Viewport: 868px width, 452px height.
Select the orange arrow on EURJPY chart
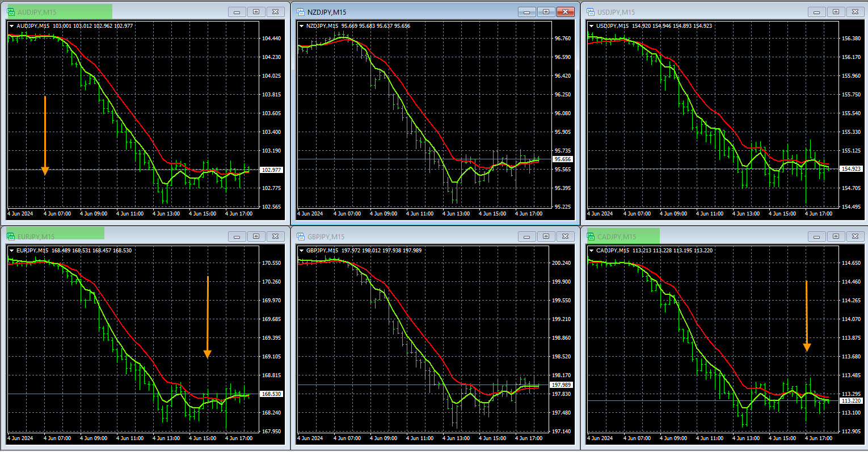[x=208, y=318]
